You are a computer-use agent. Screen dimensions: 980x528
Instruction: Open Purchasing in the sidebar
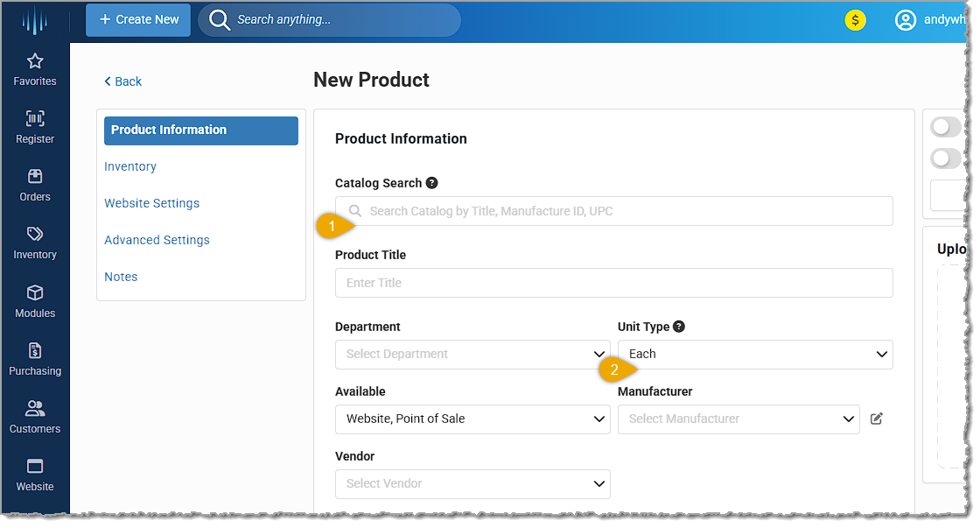point(35,360)
